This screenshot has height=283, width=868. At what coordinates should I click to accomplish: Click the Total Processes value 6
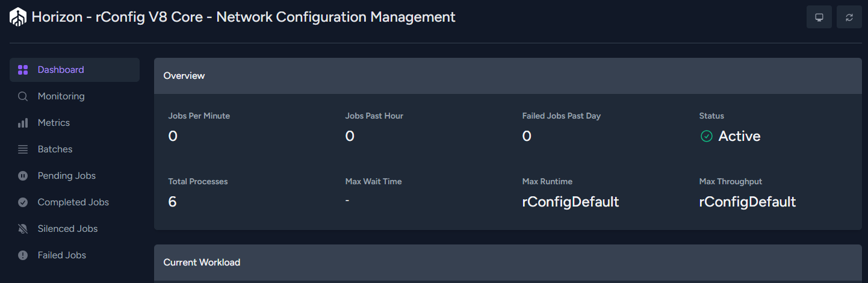[173, 202]
